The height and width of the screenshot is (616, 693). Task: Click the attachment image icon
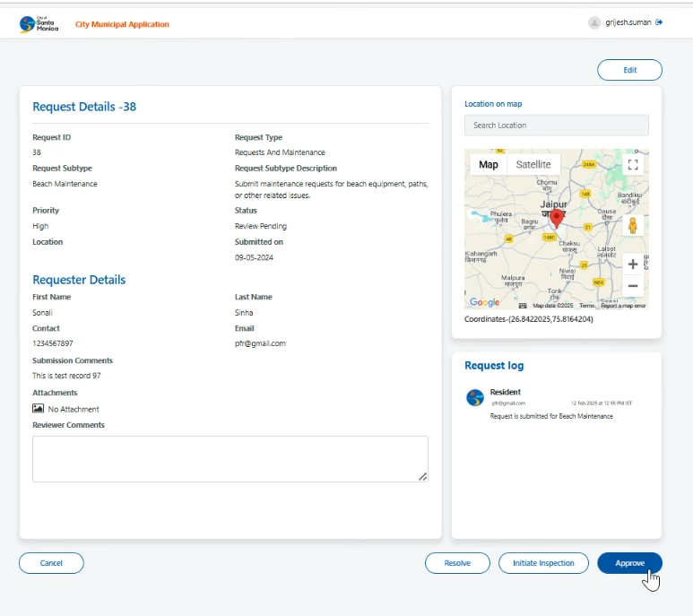[38, 409]
